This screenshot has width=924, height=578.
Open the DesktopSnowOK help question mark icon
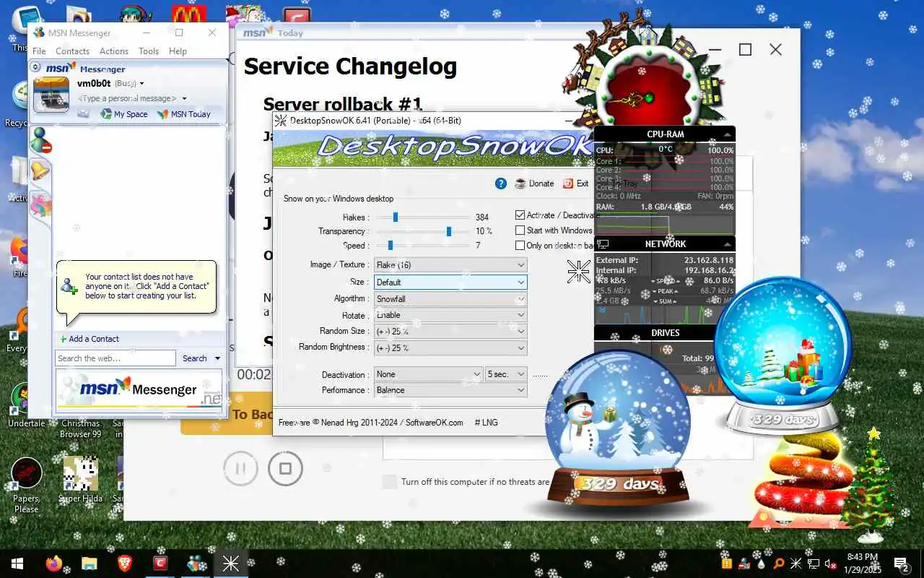(x=501, y=184)
